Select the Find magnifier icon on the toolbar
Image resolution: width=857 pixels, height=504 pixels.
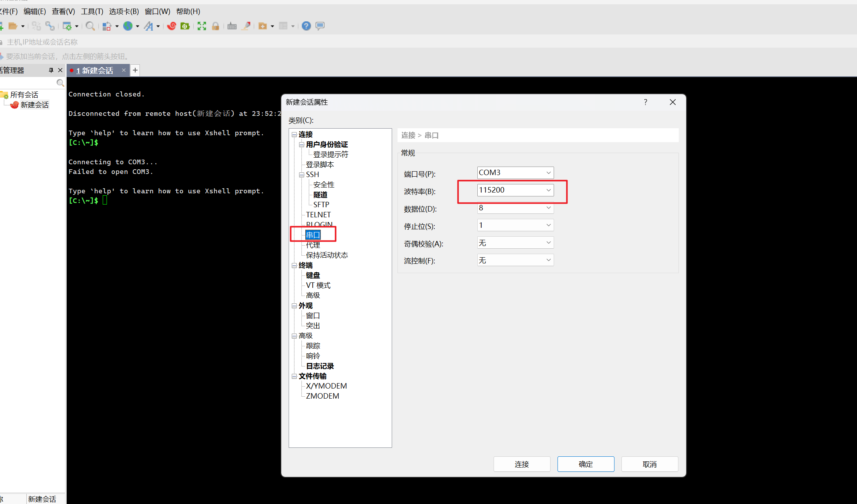[90, 26]
